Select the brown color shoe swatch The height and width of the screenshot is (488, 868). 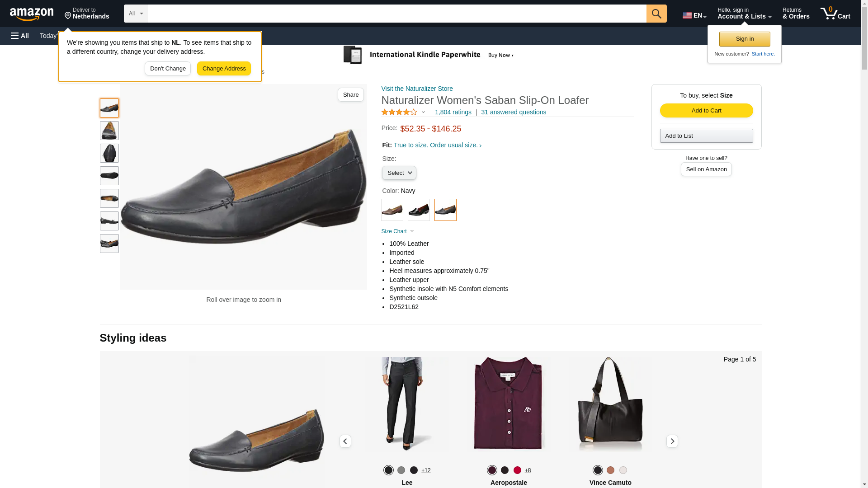pyautogui.click(x=392, y=210)
